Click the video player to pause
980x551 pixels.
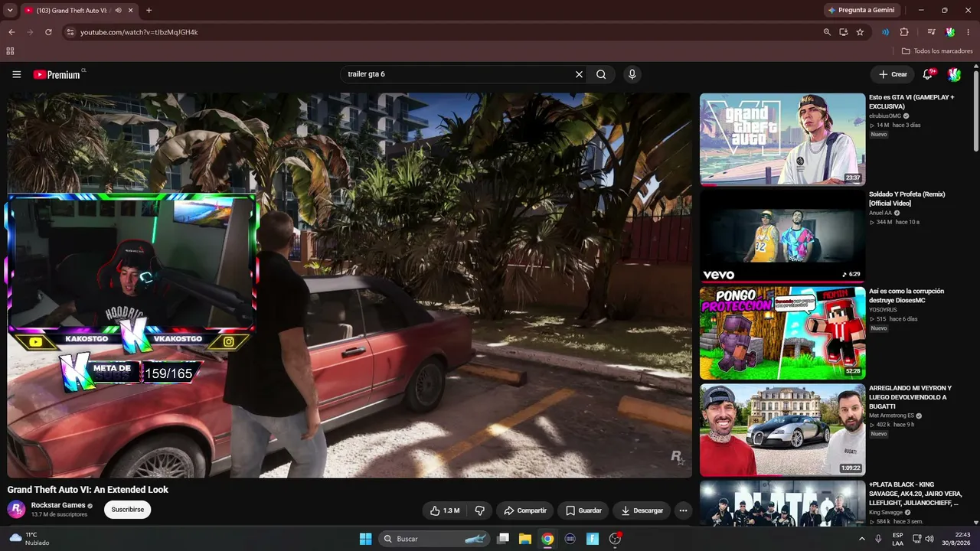tap(349, 285)
